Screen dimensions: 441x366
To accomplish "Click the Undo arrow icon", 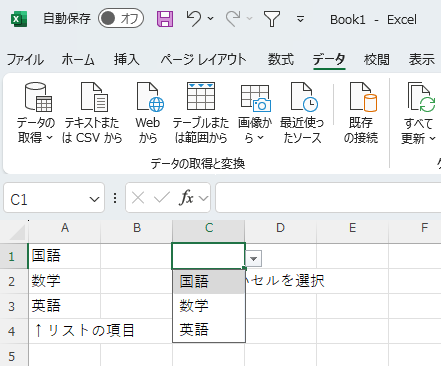I will click(x=194, y=19).
